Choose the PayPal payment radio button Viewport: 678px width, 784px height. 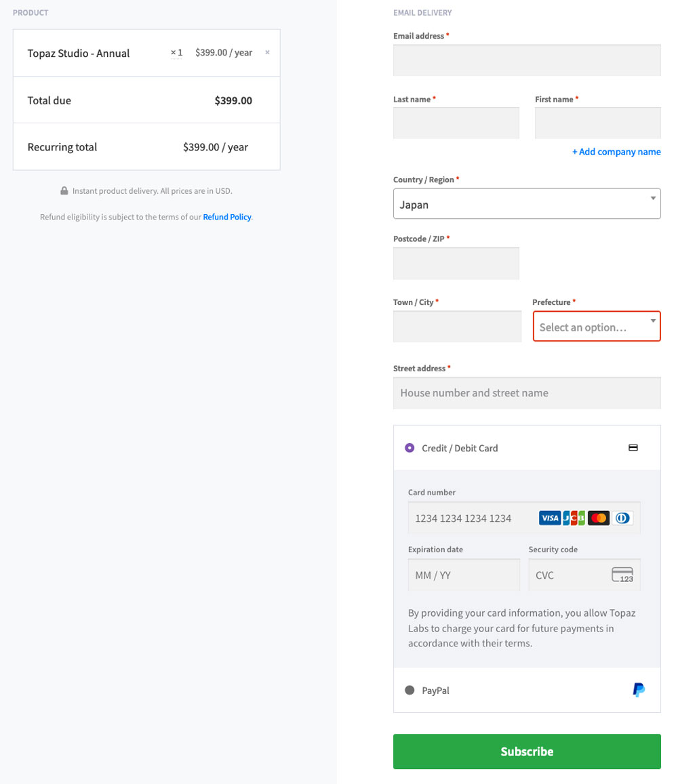coord(410,690)
